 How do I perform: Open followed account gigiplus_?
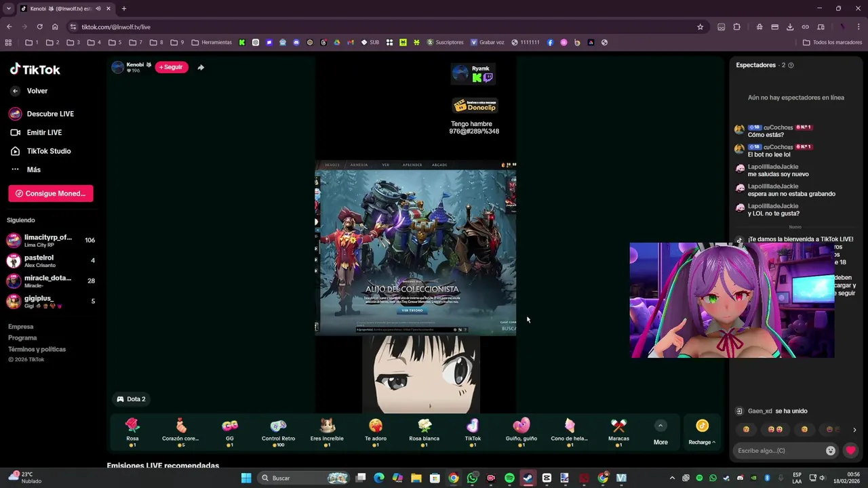click(x=51, y=302)
